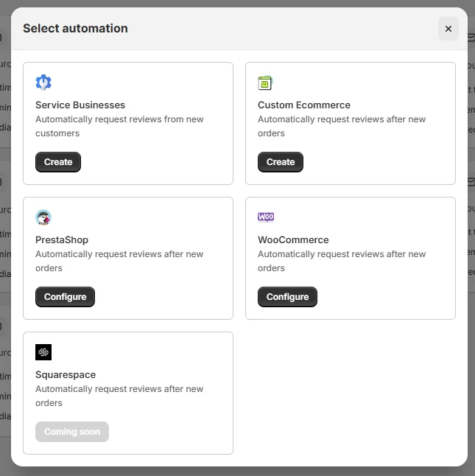Click the Service Businesses description about new customers
This screenshot has width=475, height=476.
[x=119, y=126]
